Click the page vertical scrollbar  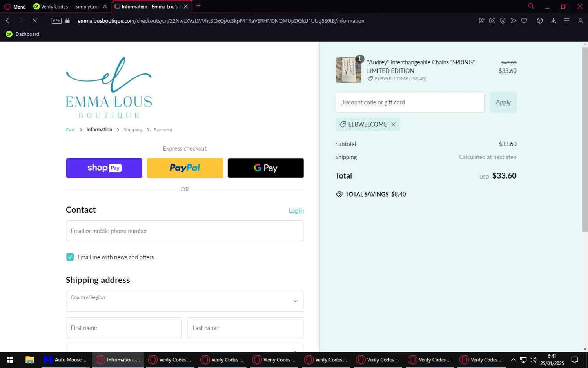coord(585,139)
